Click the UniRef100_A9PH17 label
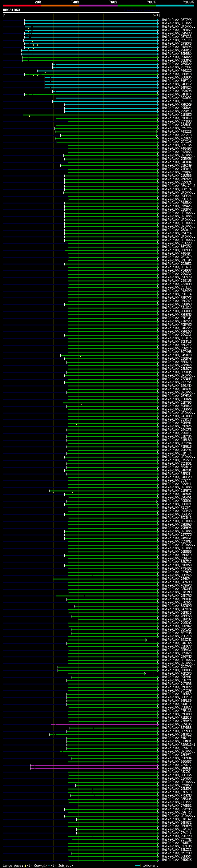This screenshot has height=868, width=197. [x=177, y=50]
